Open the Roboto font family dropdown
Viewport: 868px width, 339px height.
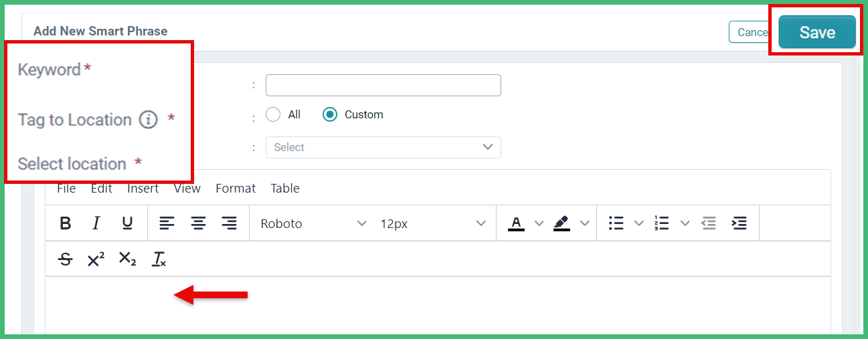313,223
